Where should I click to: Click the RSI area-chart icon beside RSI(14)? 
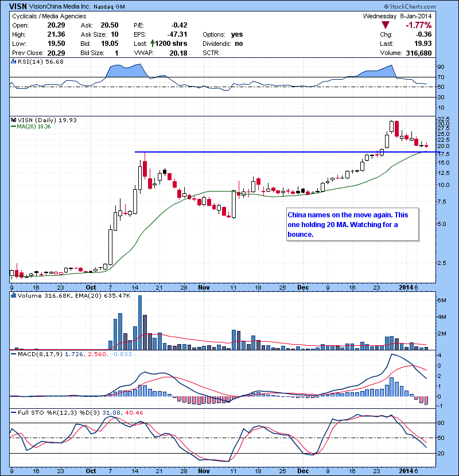[13, 61]
